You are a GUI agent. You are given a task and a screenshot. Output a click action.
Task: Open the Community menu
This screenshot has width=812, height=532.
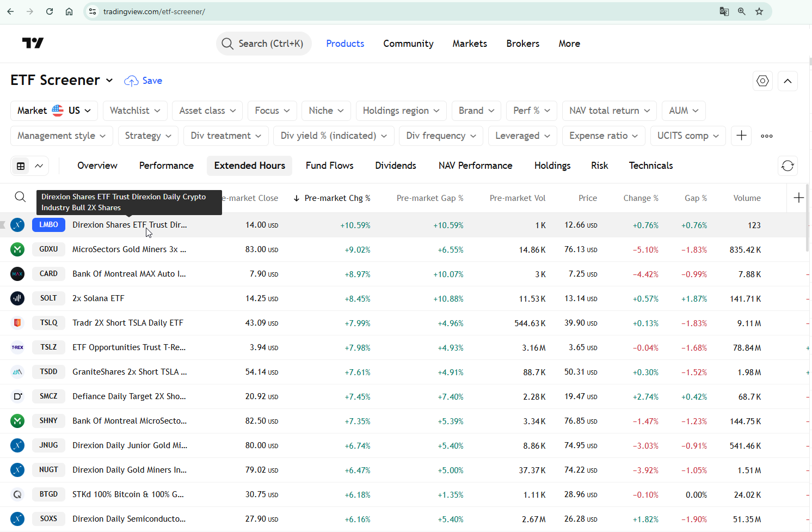pyautogui.click(x=408, y=44)
